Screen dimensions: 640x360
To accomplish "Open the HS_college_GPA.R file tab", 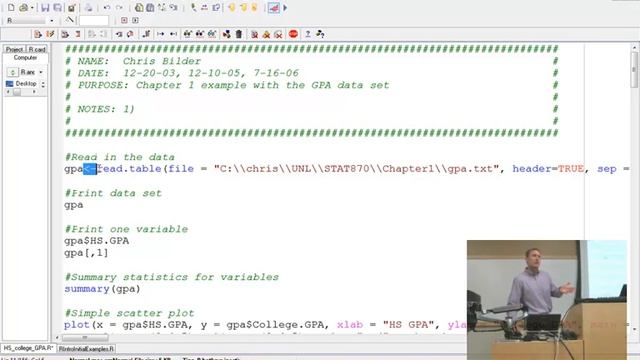I will pyautogui.click(x=28, y=348).
